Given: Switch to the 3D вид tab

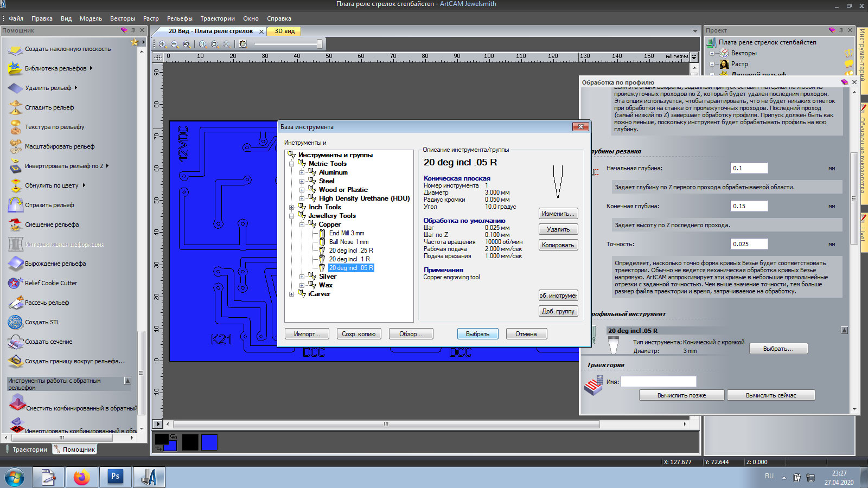Looking at the screenshot, I should click(284, 31).
